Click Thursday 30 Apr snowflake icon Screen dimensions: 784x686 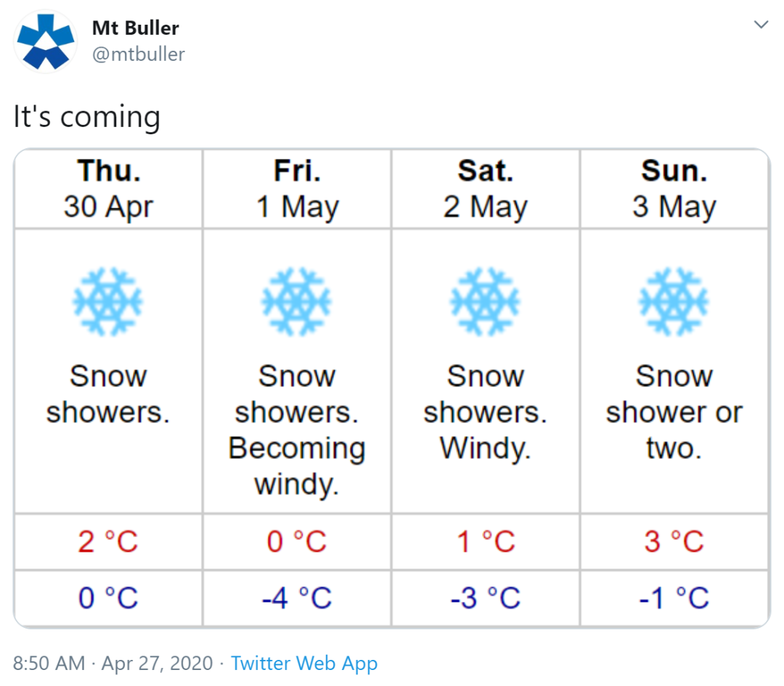point(108,301)
